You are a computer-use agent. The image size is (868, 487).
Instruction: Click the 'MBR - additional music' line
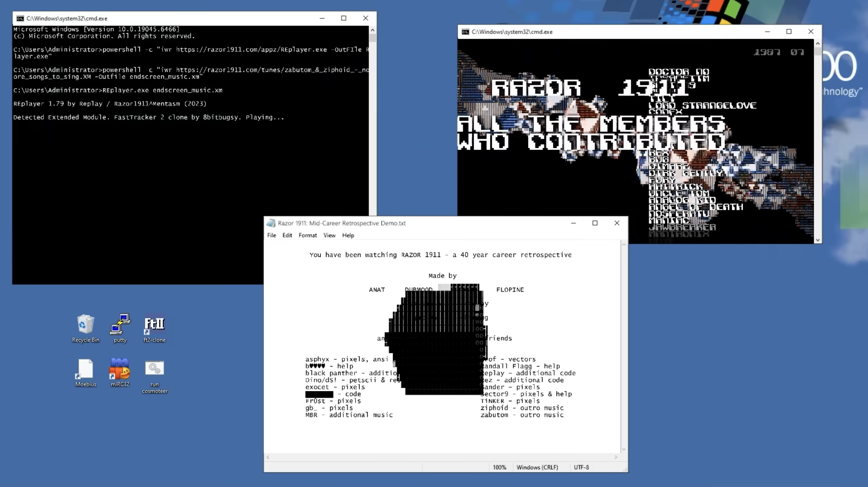point(349,415)
